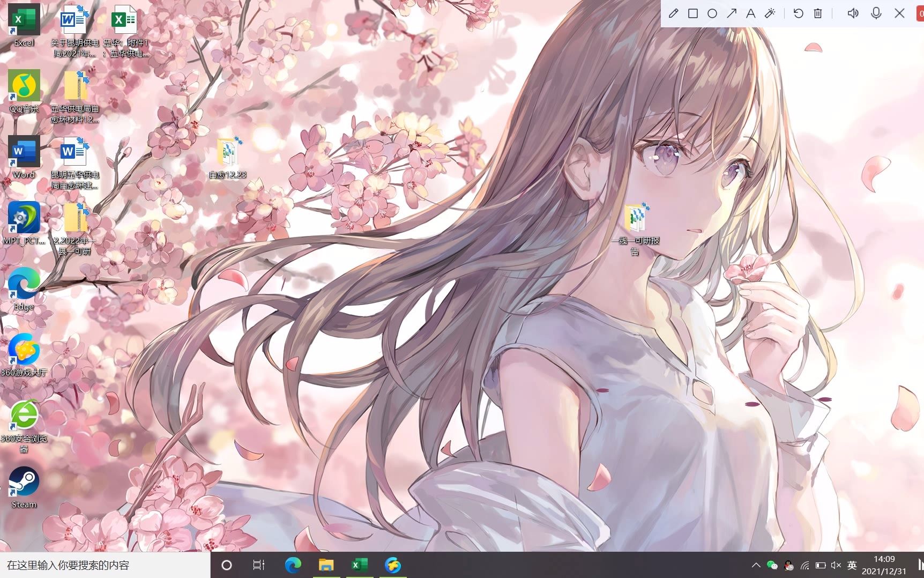Open the 360安全浏览器 desktop shortcut

tap(24, 427)
